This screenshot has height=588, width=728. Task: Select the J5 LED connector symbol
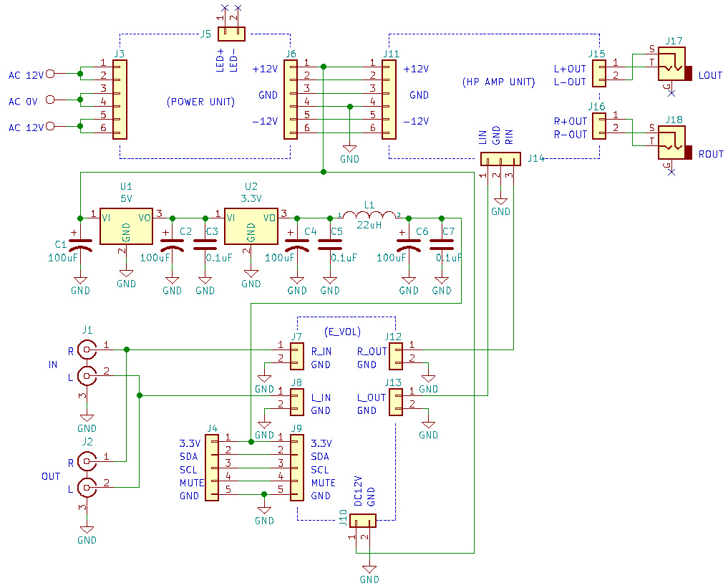tap(231, 33)
